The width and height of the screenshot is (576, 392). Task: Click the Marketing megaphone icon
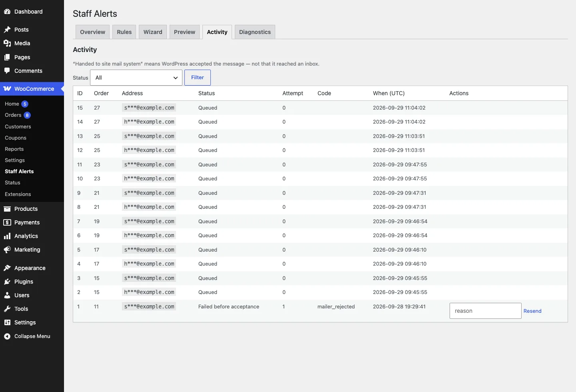click(x=7, y=250)
